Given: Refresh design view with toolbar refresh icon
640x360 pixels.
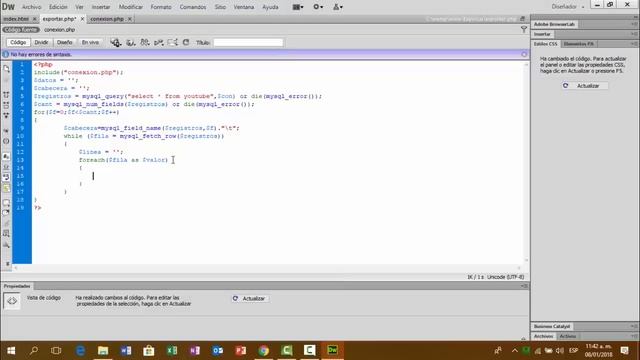Looking at the screenshot, I should click(186, 42).
